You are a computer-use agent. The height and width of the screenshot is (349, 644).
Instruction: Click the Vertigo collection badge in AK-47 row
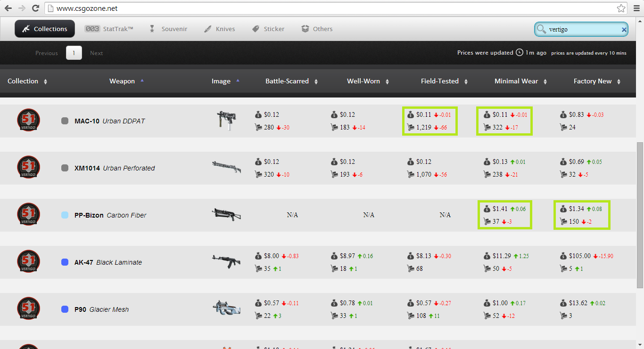click(28, 261)
